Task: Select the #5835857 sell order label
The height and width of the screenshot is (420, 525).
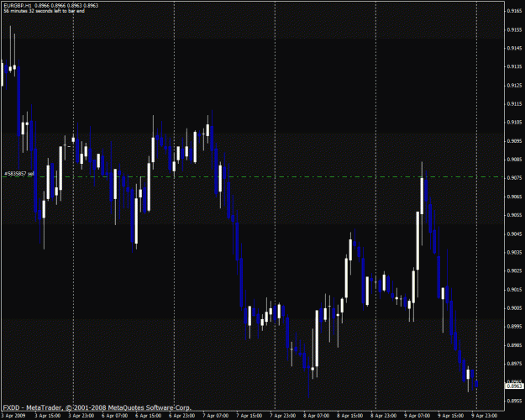Action: pos(19,174)
